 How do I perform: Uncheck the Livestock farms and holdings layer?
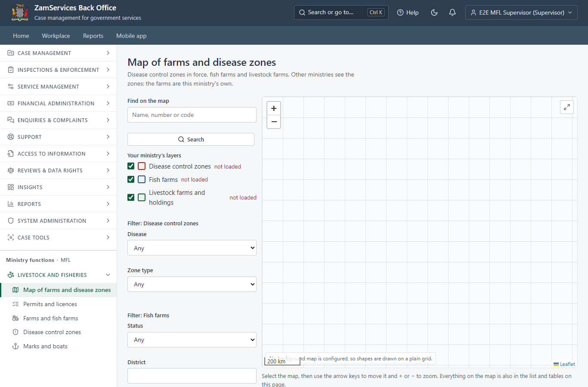click(x=131, y=197)
